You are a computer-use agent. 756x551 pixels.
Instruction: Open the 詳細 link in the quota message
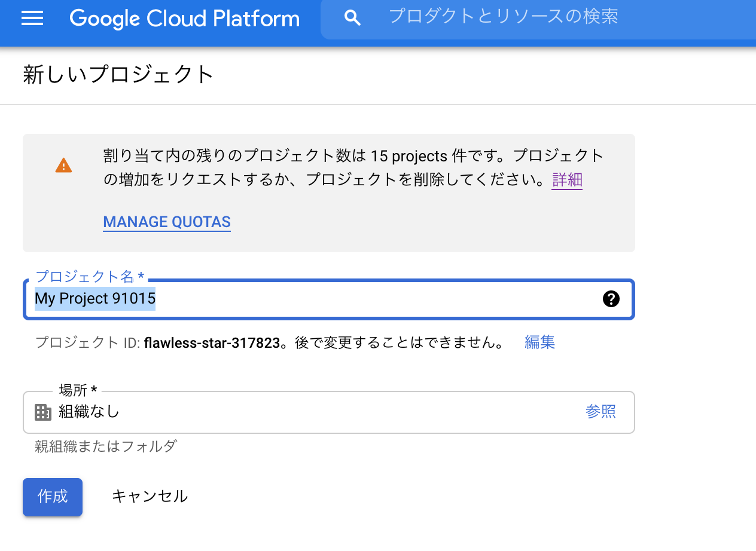pos(566,180)
